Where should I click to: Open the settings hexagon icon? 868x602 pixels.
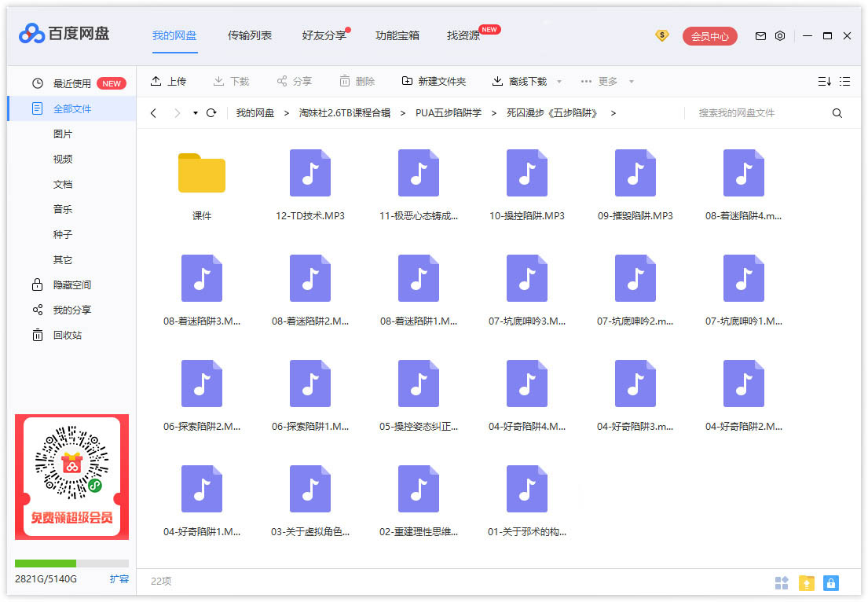tap(780, 36)
